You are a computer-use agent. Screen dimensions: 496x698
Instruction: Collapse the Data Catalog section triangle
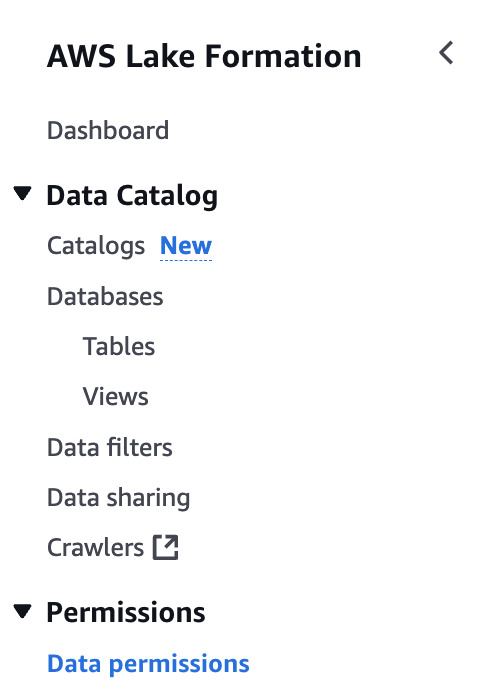click(x=22, y=193)
